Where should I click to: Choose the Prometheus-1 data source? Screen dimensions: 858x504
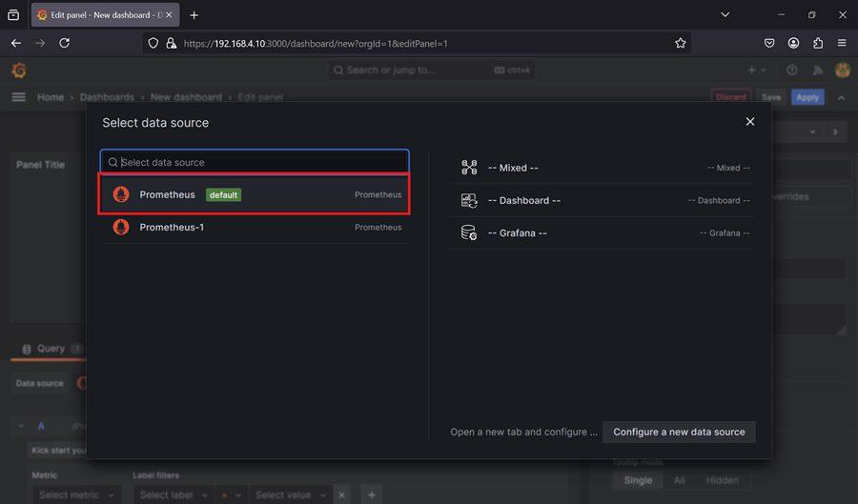(255, 227)
